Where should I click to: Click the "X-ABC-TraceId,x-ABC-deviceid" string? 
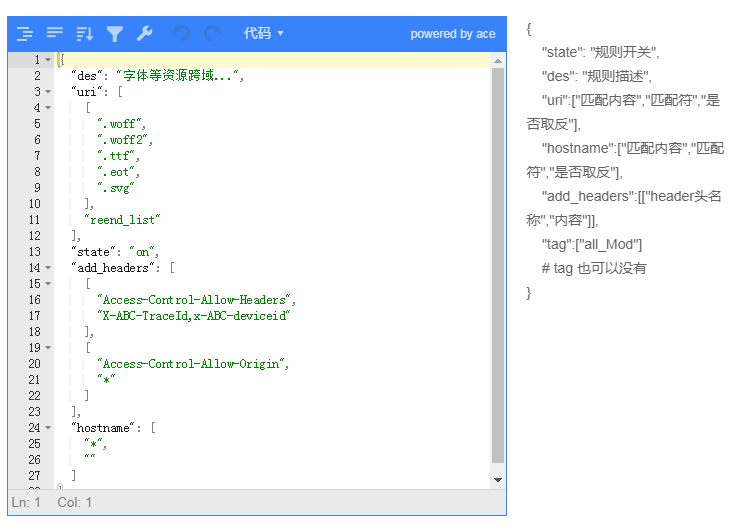194,316
